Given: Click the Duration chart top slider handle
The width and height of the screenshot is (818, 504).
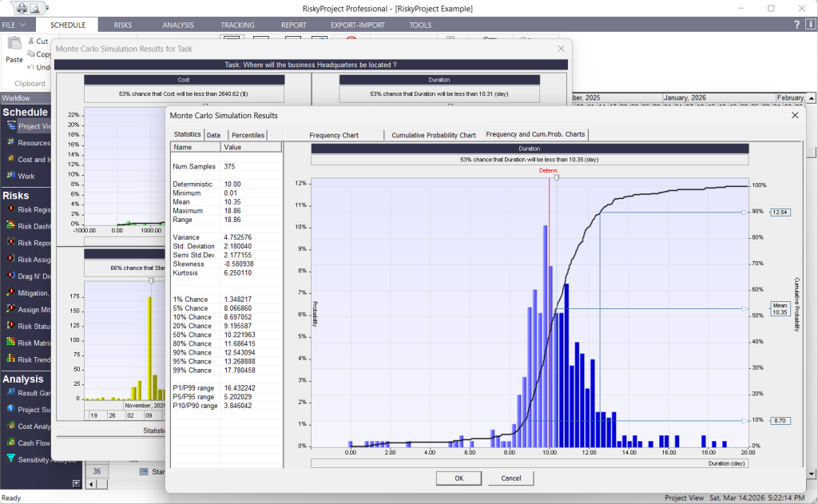Looking at the screenshot, I should click(557, 177).
